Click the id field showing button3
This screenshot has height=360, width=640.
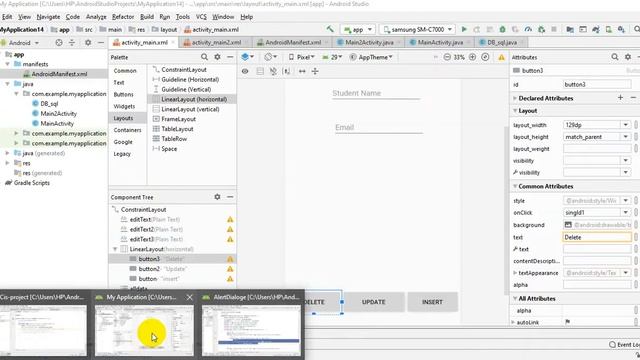[597, 84]
